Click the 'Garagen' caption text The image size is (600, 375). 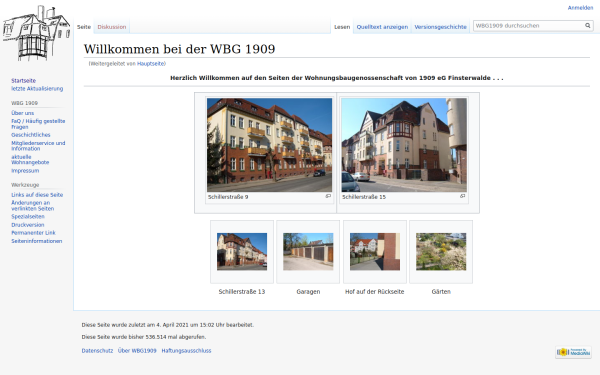point(308,292)
